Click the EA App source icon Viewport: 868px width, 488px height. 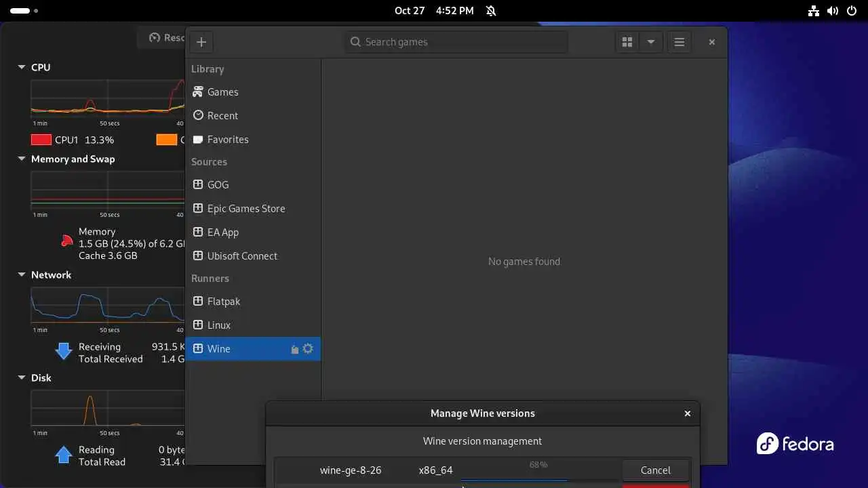pyautogui.click(x=198, y=232)
